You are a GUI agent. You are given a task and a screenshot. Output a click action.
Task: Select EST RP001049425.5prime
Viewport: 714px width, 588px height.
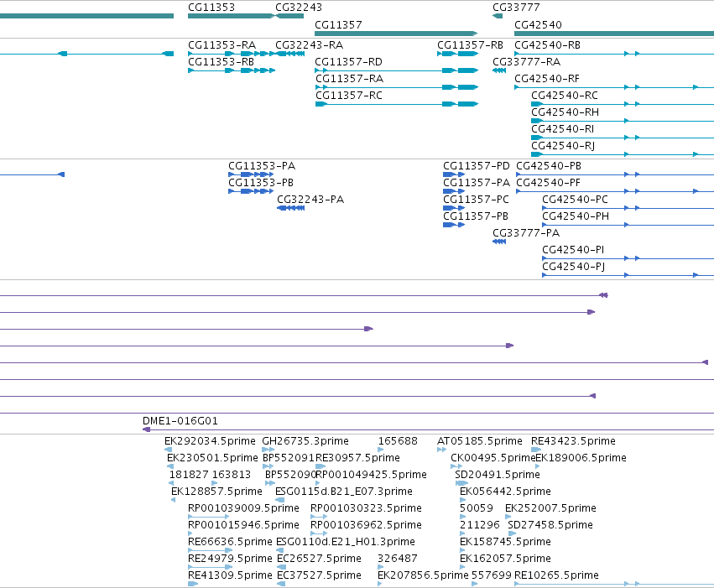(x=371, y=475)
